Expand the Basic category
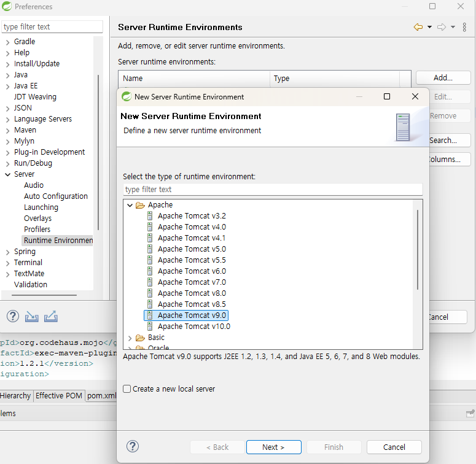 [x=130, y=338]
